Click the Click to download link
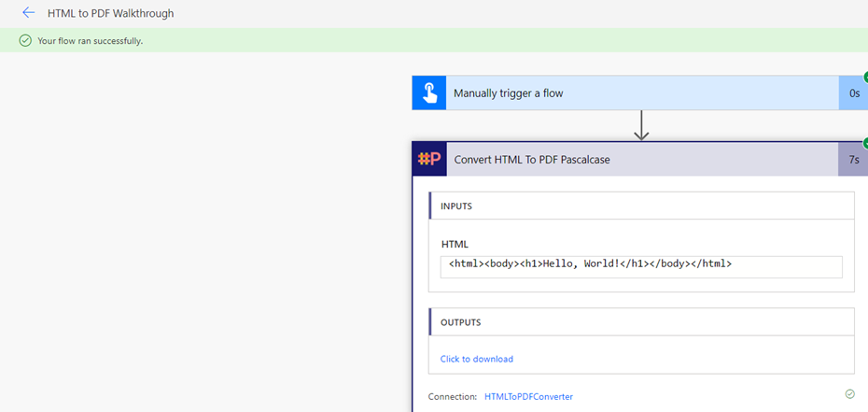The image size is (868, 412). tap(477, 359)
